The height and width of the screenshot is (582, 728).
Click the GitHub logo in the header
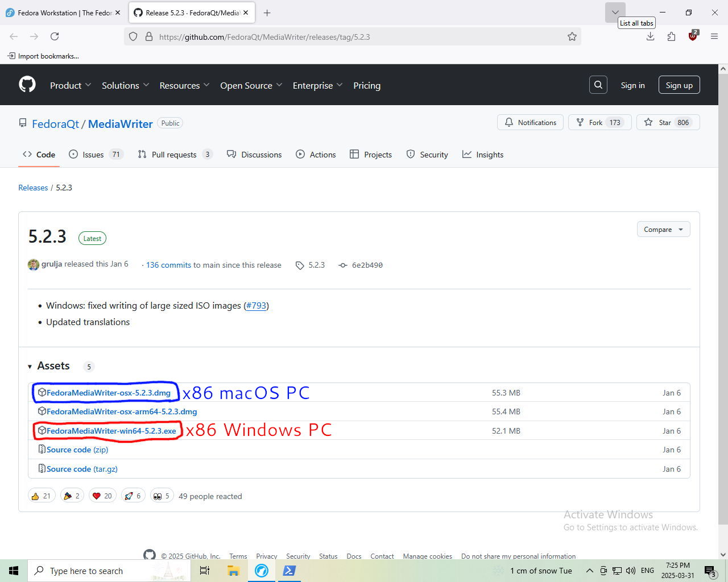(x=27, y=85)
